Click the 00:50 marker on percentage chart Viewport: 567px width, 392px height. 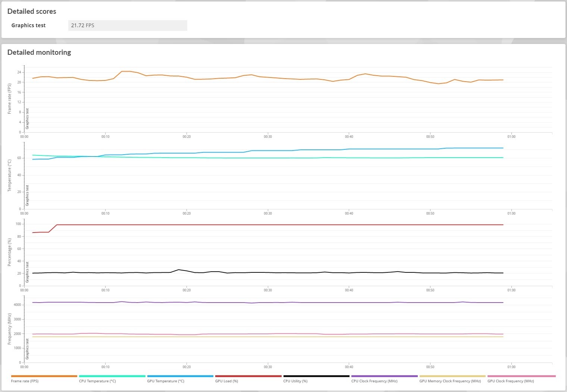pos(430,290)
